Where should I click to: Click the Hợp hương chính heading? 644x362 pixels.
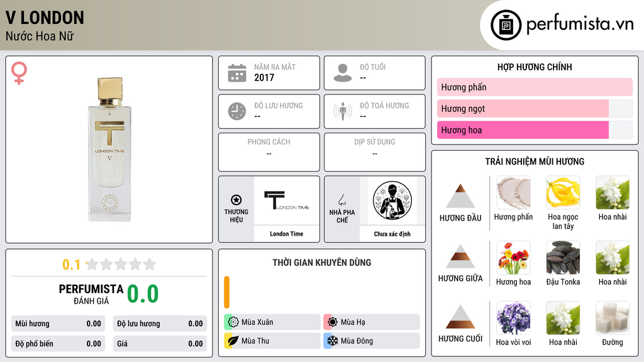tap(535, 67)
